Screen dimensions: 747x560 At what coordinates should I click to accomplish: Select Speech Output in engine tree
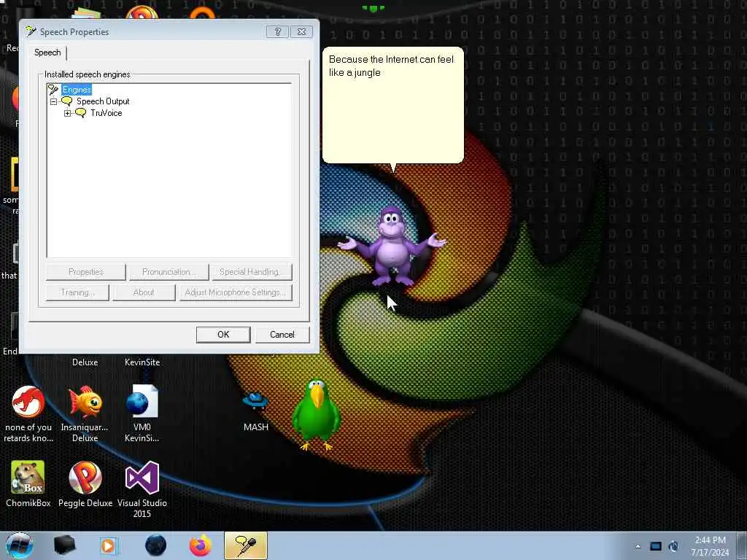tap(103, 101)
